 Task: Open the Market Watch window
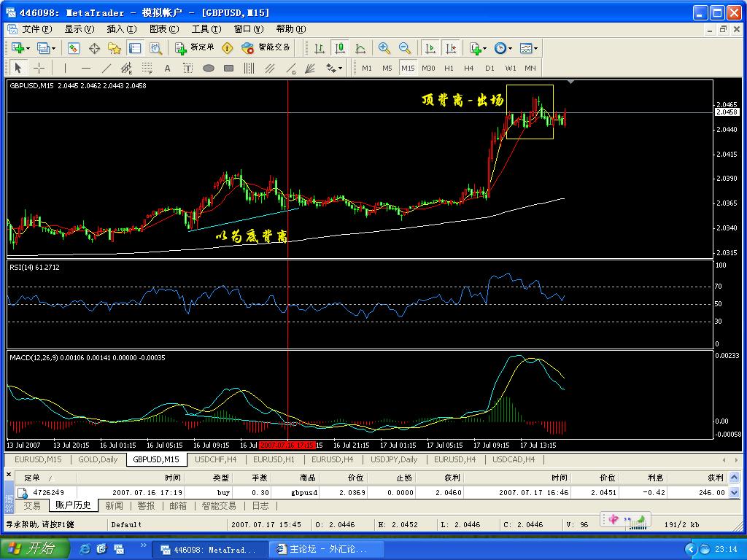click(74, 48)
